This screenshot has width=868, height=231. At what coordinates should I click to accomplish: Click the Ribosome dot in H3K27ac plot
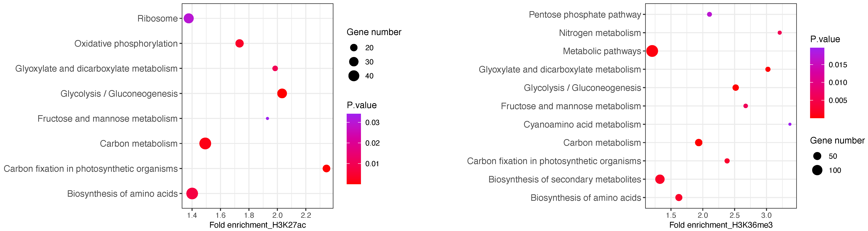point(189,18)
